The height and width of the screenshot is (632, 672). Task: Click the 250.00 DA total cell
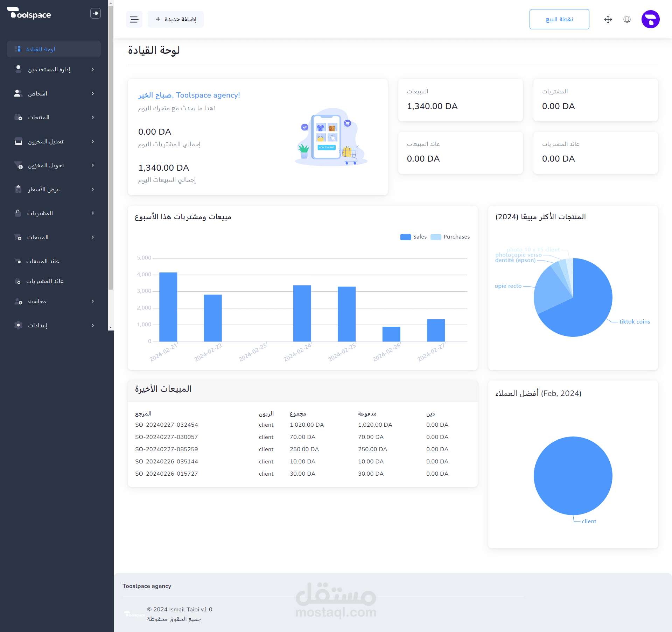click(x=304, y=449)
